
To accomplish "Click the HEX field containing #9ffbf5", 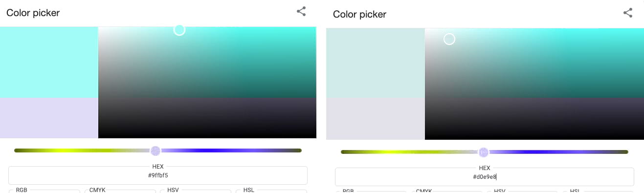I will (x=158, y=175).
